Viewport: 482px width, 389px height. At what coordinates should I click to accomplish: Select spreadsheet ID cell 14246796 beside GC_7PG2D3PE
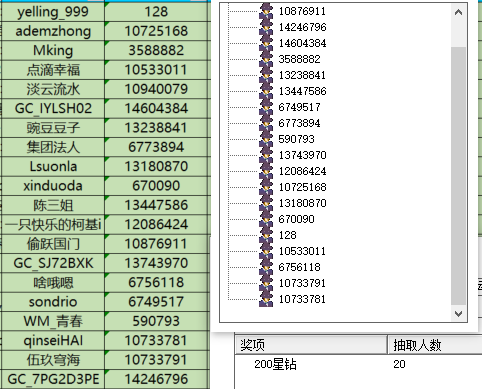[x=157, y=379]
